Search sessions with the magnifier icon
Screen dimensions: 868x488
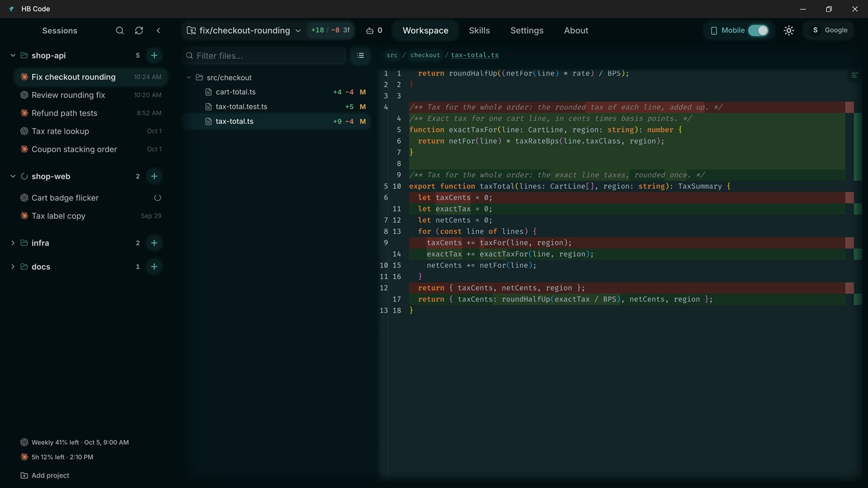pyautogui.click(x=120, y=30)
